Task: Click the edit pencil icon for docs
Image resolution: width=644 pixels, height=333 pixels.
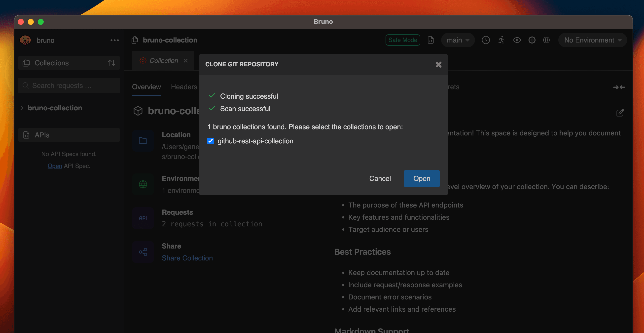Action: tap(620, 113)
